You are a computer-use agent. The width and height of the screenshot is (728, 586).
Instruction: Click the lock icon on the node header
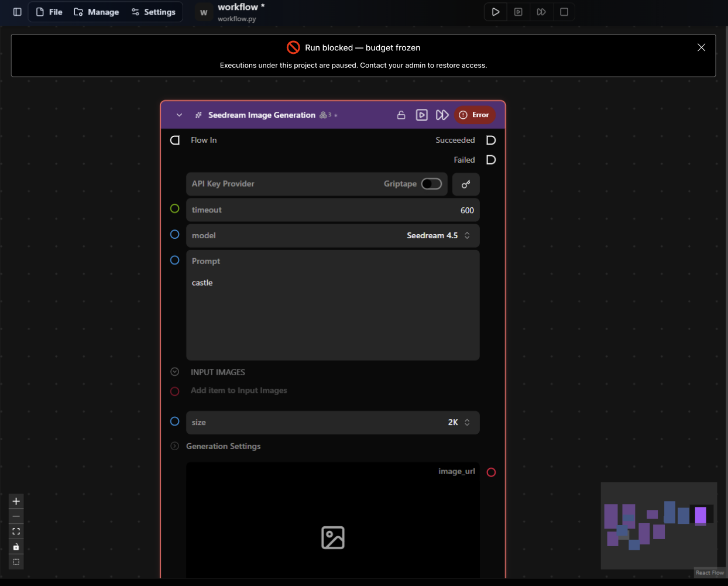401,115
